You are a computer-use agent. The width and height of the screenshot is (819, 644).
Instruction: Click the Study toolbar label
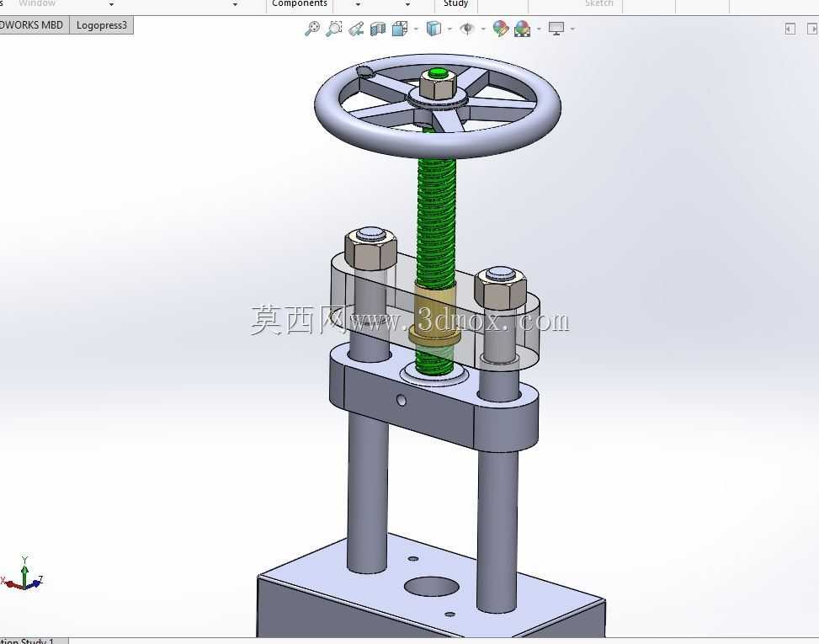click(455, 3)
